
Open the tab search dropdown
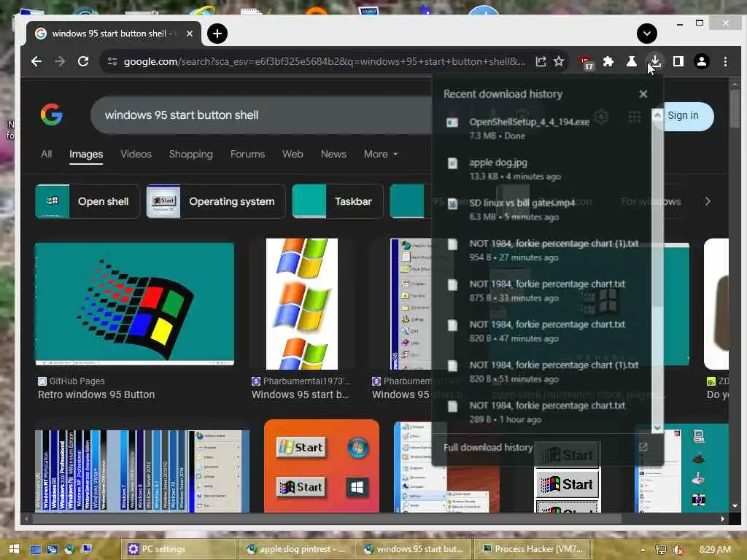click(x=647, y=34)
